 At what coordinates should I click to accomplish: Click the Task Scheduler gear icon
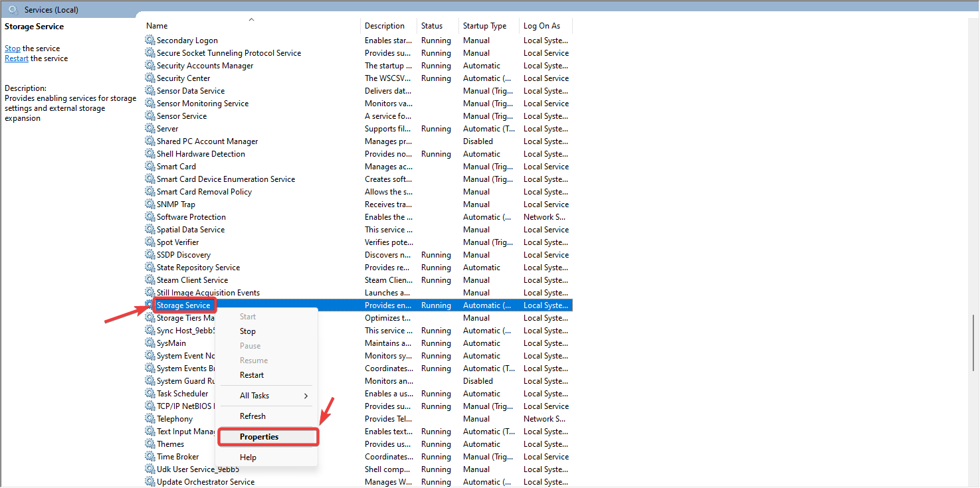(150, 394)
